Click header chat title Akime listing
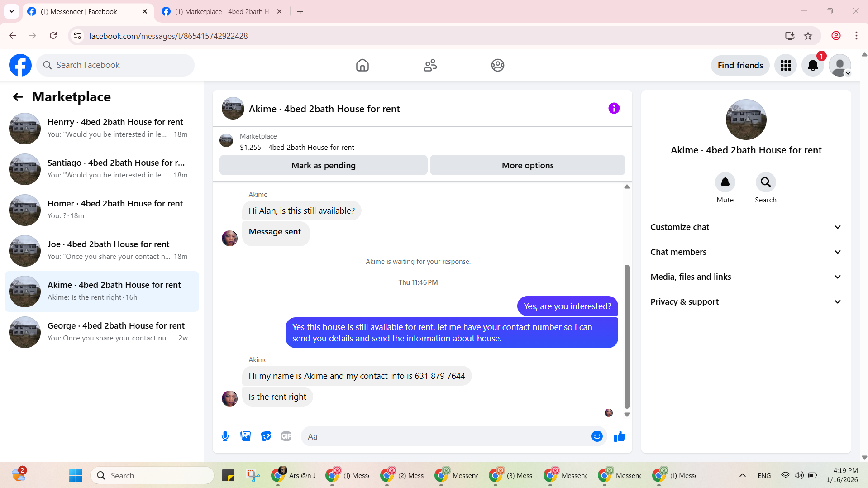This screenshot has width=868, height=488. click(324, 109)
